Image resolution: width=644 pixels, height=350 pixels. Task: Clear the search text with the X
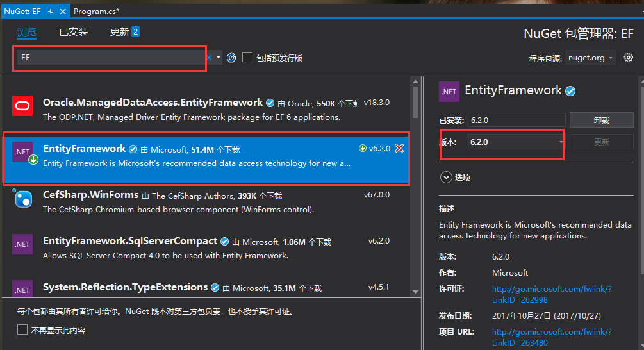pyautogui.click(x=209, y=58)
